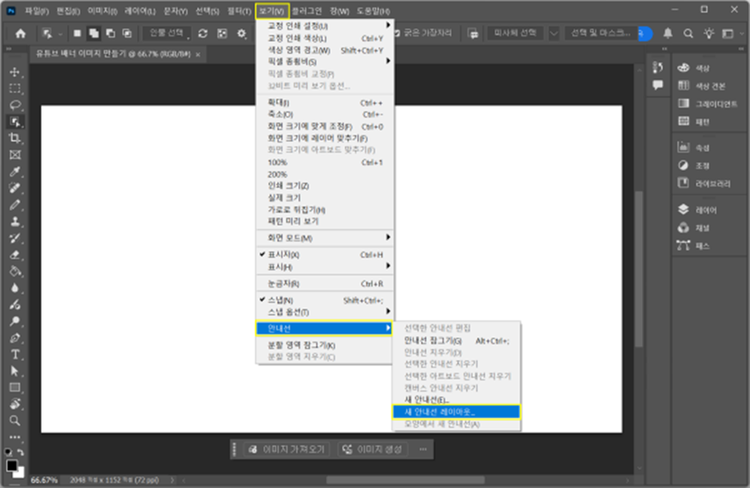Screen dimensions: 750x488
Task: Click the gear settings icon in options bar
Action: (x=242, y=33)
